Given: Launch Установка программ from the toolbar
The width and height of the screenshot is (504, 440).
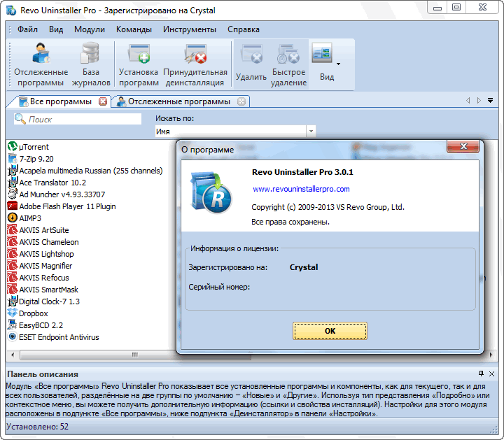Looking at the screenshot, I should pyautogui.click(x=139, y=64).
